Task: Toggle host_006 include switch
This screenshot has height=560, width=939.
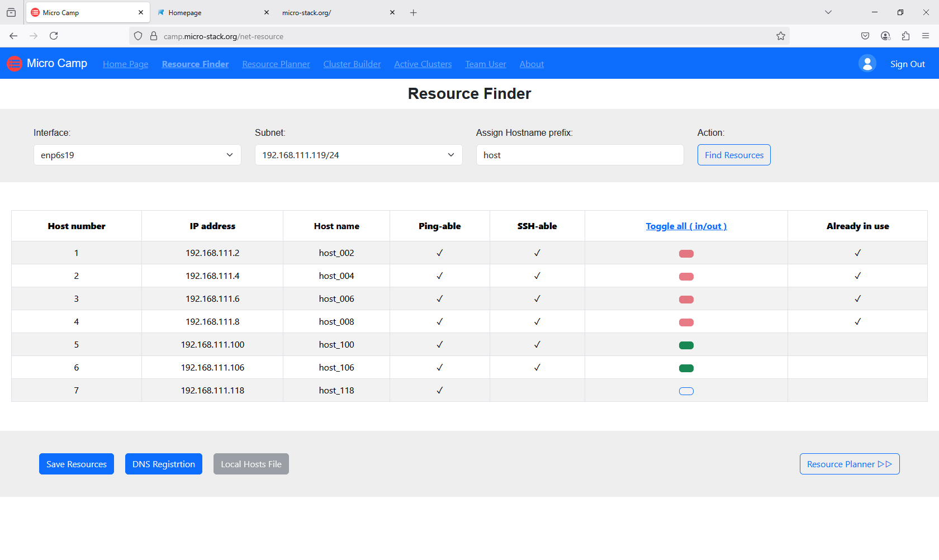Action: (686, 300)
